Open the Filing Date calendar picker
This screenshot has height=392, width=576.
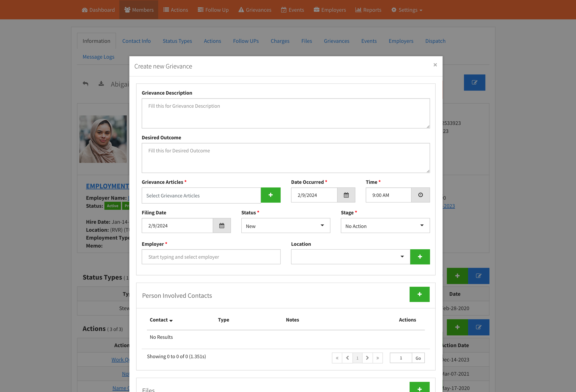coord(222,226)
